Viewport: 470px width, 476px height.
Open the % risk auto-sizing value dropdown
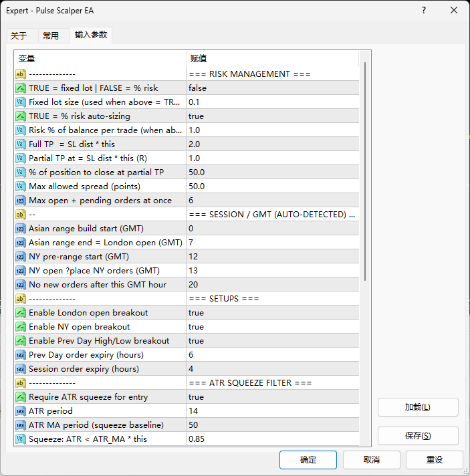tap(272, 116)
